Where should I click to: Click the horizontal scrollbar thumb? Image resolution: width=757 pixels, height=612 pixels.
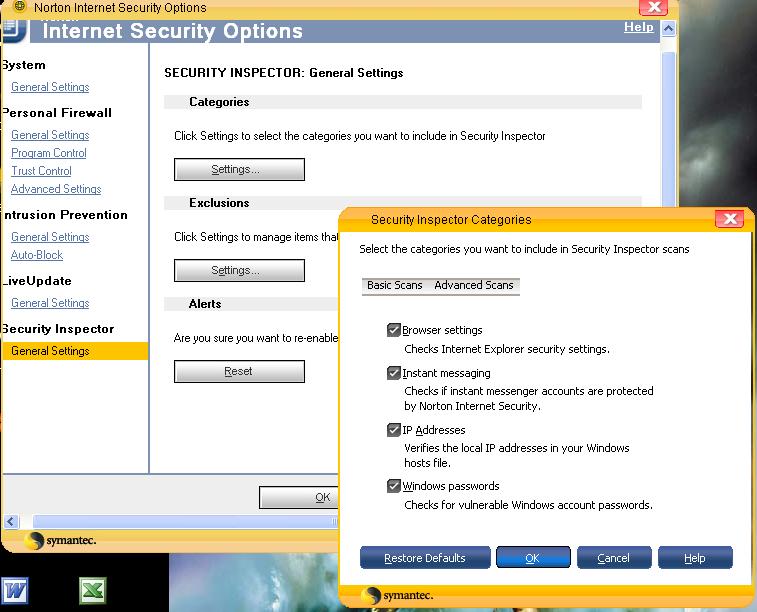tap(185, 521)
